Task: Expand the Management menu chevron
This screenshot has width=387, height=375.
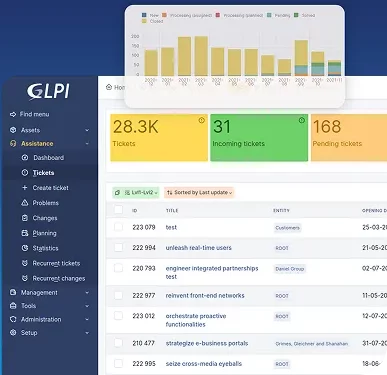Action: (x=87, y=293)
